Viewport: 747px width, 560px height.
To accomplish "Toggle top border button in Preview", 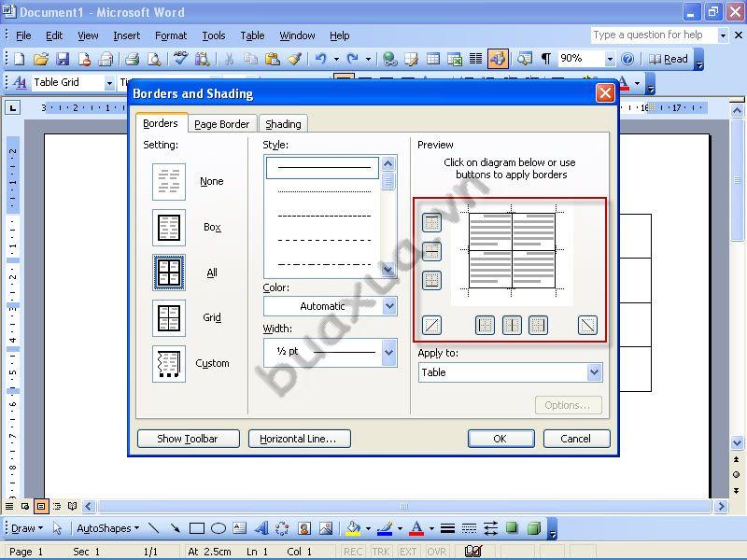I will (x=431, y=222).
